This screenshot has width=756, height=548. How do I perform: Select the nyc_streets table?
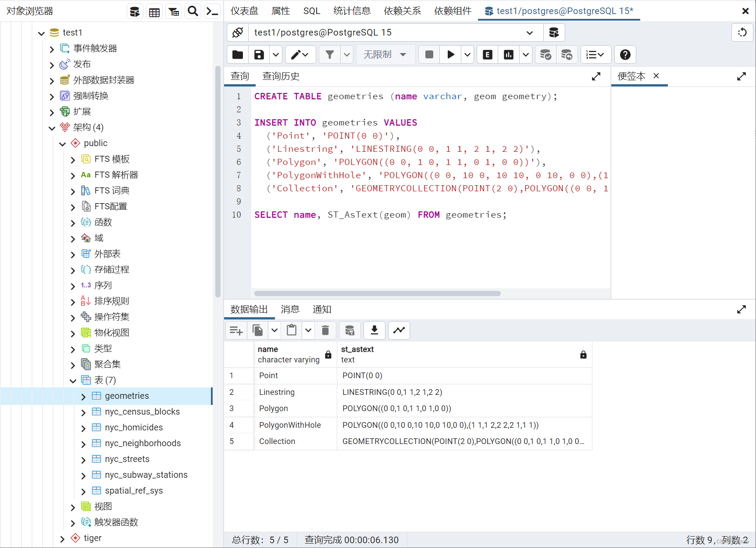(x=127, y=458)
